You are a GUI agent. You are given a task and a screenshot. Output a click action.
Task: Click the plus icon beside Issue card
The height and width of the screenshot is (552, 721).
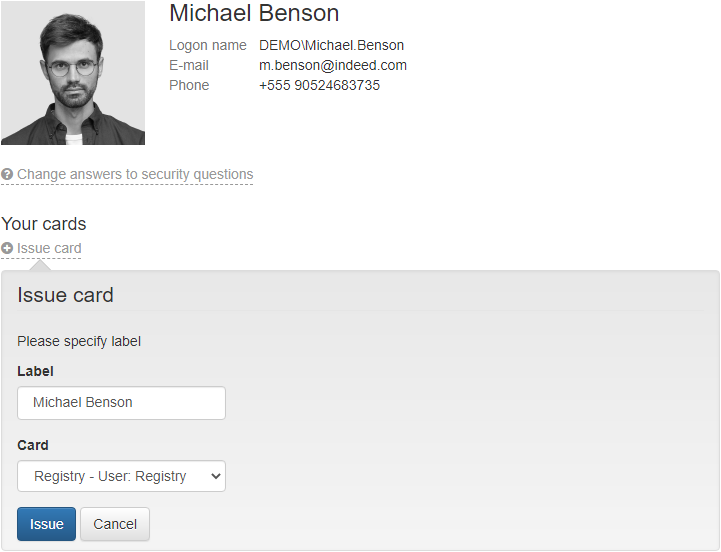click(x=7, y=248)
